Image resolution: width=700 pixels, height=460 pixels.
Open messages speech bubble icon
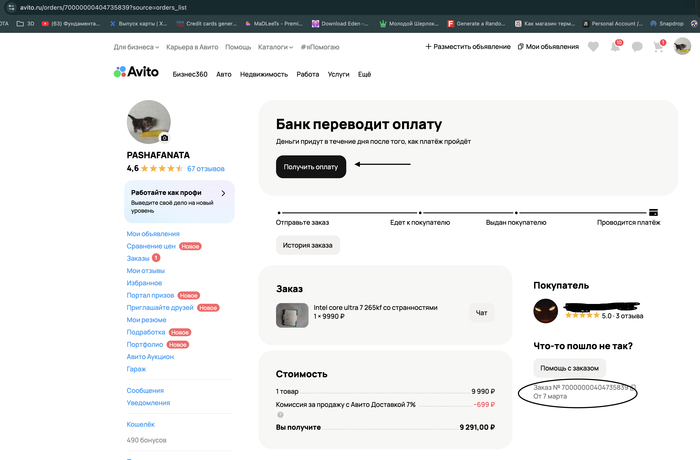pos(637,46)
